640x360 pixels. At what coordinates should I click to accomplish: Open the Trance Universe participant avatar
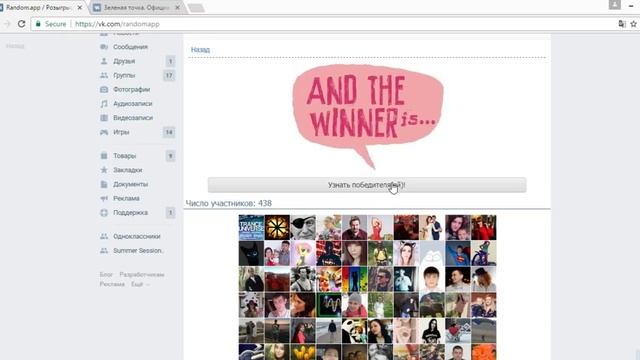tap(251, 227)
